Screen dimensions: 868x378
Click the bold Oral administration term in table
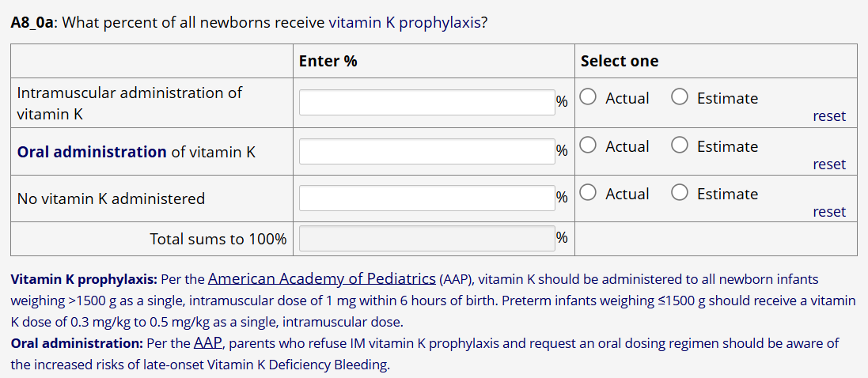click(x=92, y=152)
